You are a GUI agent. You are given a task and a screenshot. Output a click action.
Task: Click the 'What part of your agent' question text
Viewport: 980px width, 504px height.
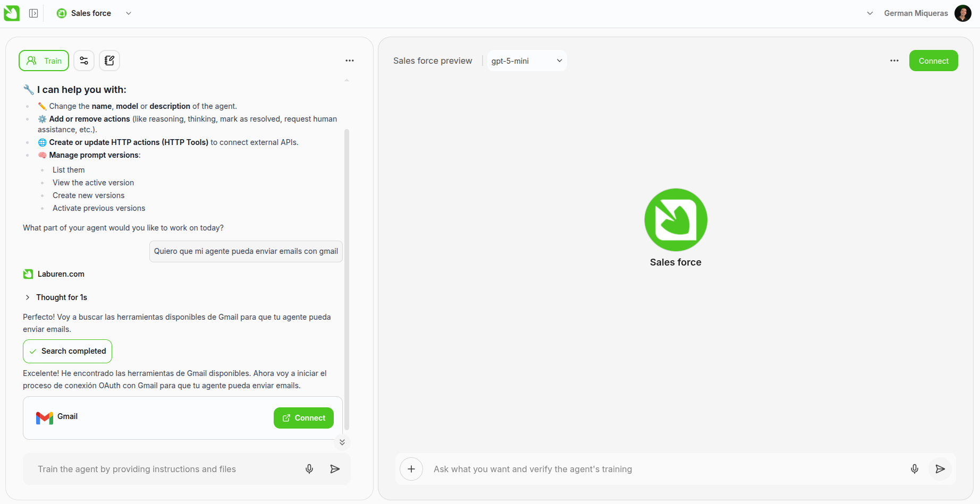pos(123,228)
